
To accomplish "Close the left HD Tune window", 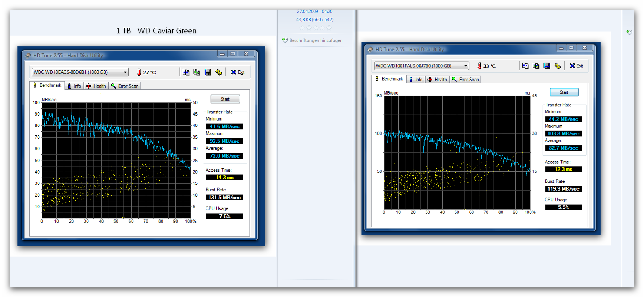I will click(246, 54).
